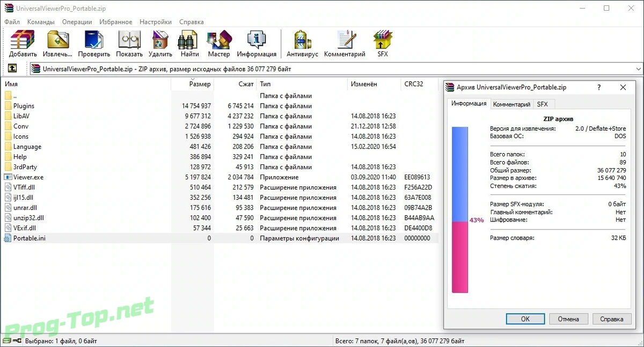The width and height of the screenshot is (644, 347).
Task: Select the unrar.dll file icon
Action: (8, 207)
